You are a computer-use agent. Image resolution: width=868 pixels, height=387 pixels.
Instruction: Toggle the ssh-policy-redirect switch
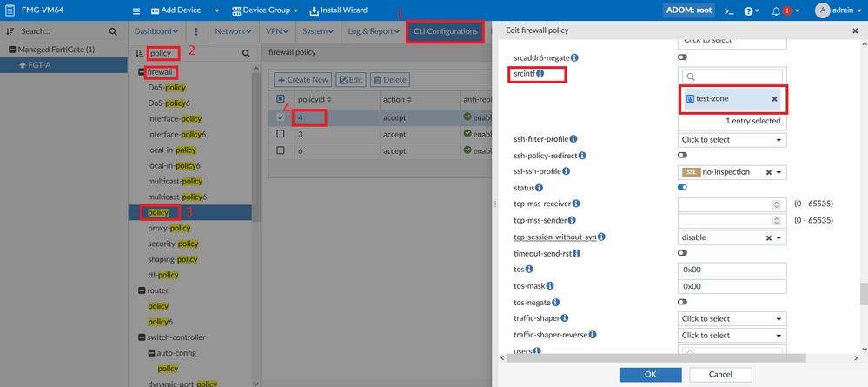(x=682, y=156)
